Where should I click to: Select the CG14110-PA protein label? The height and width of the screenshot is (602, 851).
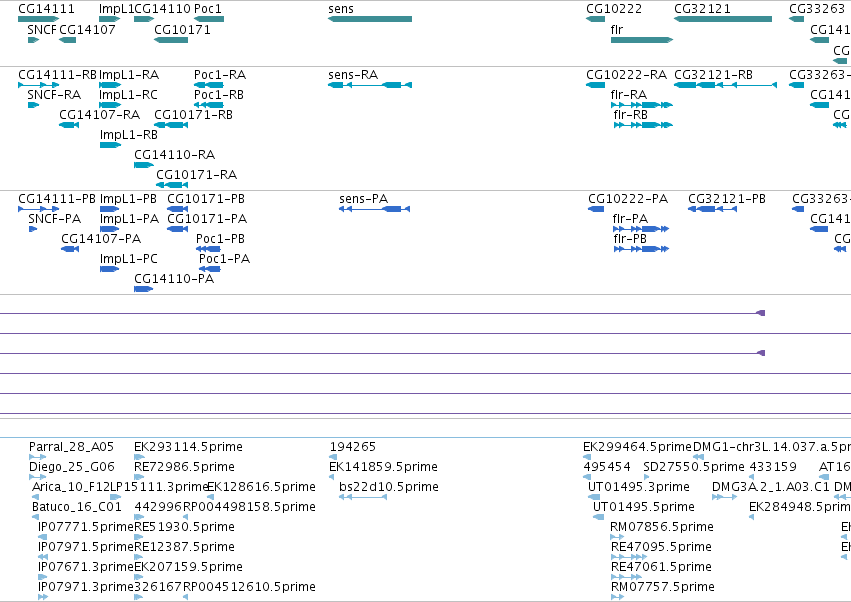pos(174,279)
